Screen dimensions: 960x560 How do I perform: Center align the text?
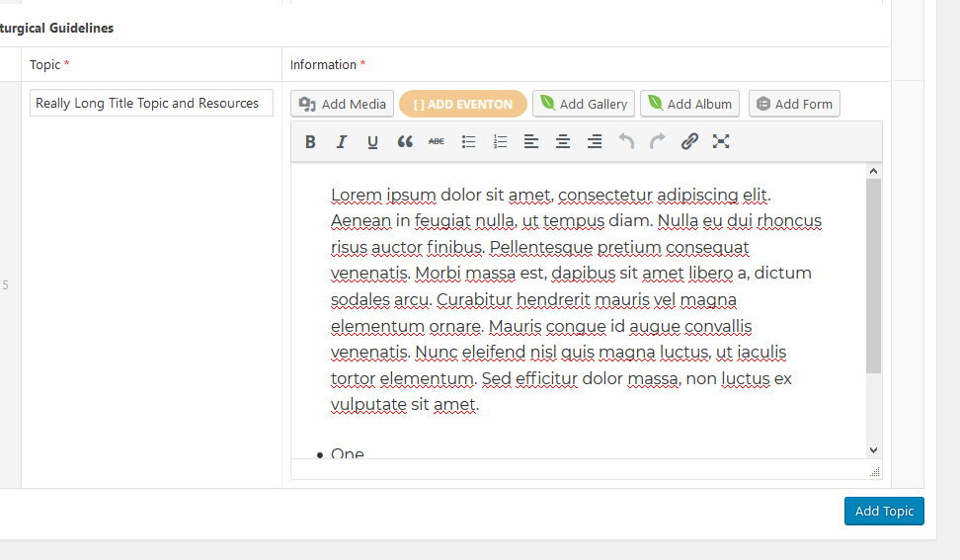coord(563,141)
